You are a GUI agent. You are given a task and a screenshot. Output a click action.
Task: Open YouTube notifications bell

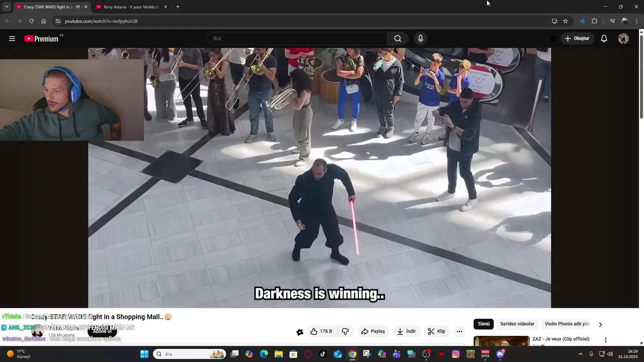pyautogui.click(x=604, y=39)
